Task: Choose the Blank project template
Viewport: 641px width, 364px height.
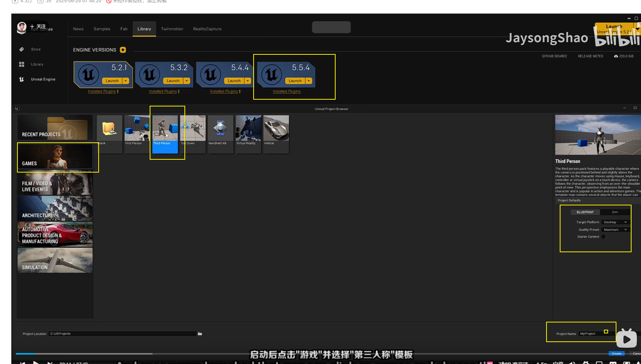Action: coord(109,134)
